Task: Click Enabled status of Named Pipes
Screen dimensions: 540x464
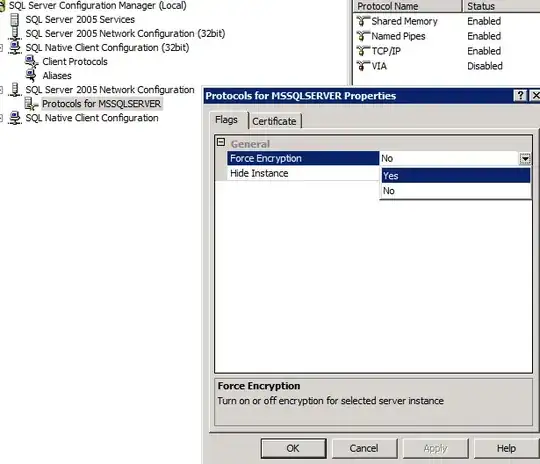Action: coord(484,36)
